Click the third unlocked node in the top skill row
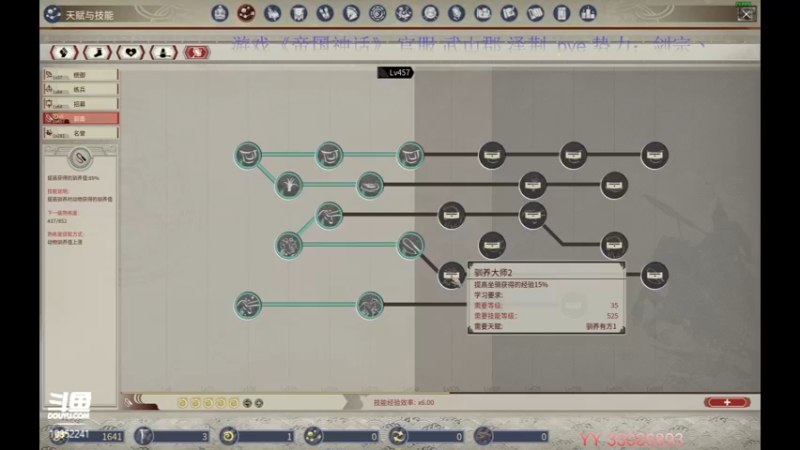Image resolution: width=800 pixels, height=450 pixels. click(x=410, y=155)
